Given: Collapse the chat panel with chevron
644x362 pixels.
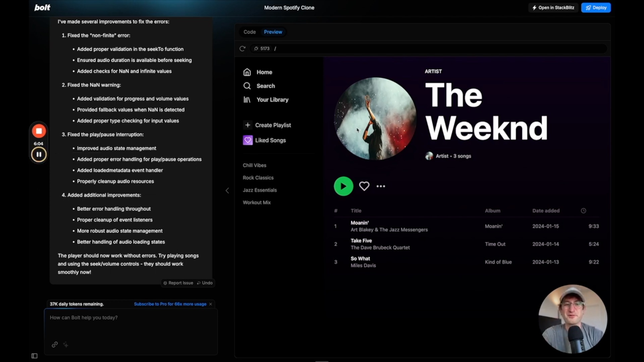Looking at the screenshot, I should (227, 190).
